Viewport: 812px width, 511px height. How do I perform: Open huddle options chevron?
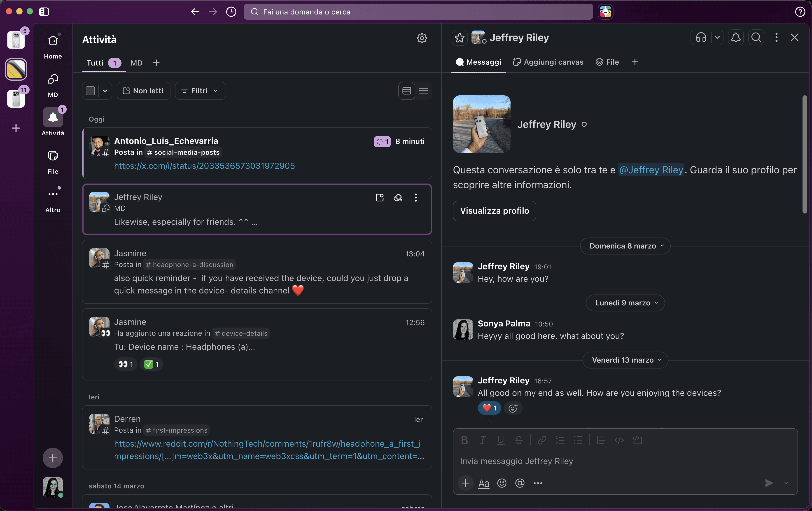[717, 38]
